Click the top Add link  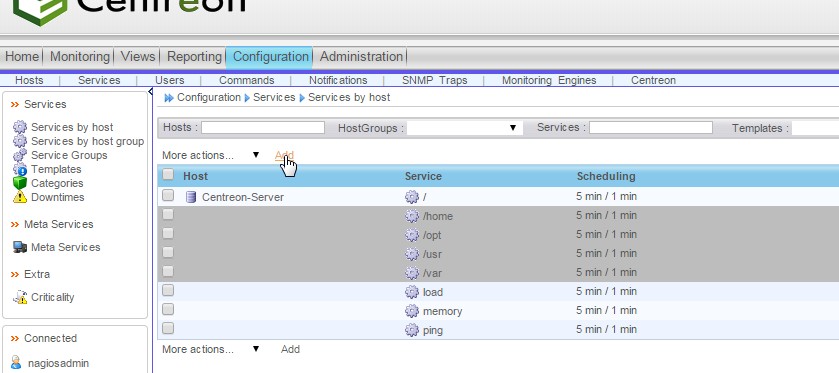(x=284, y=155)
